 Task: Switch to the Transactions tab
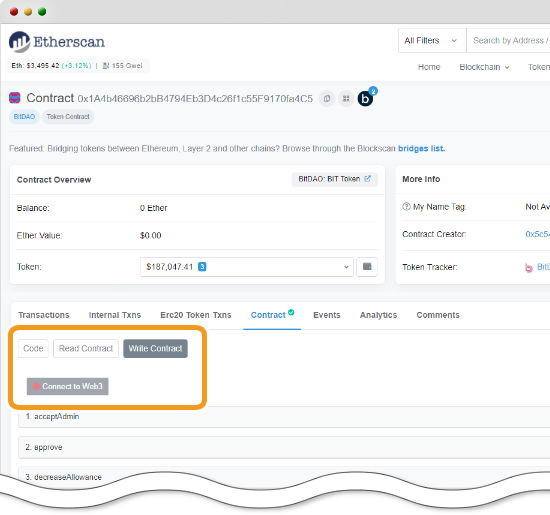(44, 315)
